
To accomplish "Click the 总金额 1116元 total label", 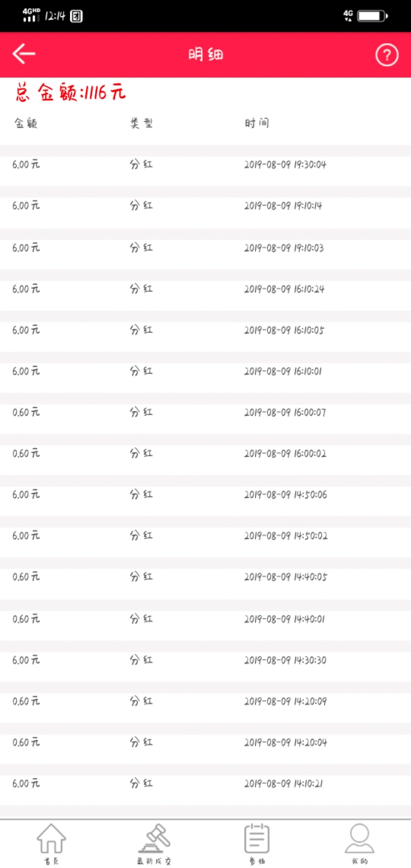I will (71, 93).
